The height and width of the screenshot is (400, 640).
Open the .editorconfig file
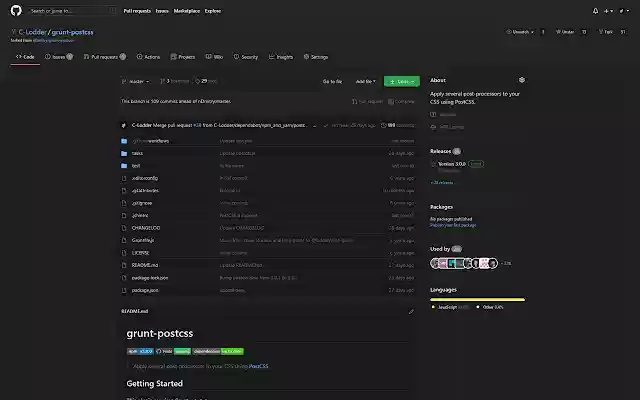[144, 178]
